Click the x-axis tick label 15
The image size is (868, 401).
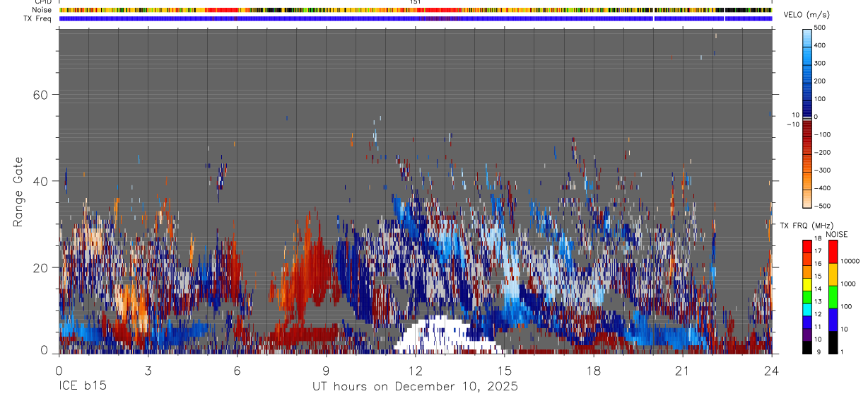(x=504, y=370)
